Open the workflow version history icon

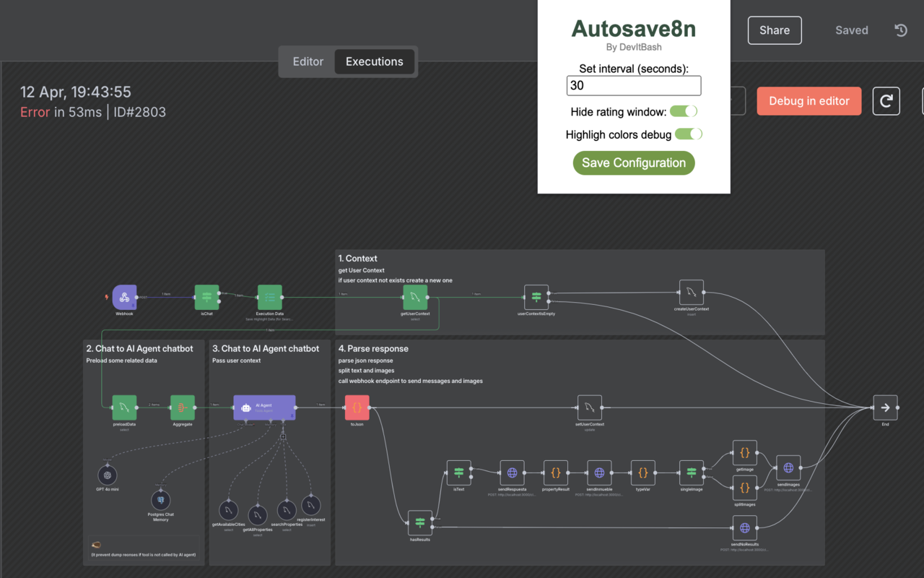click(x=900, y=30)
